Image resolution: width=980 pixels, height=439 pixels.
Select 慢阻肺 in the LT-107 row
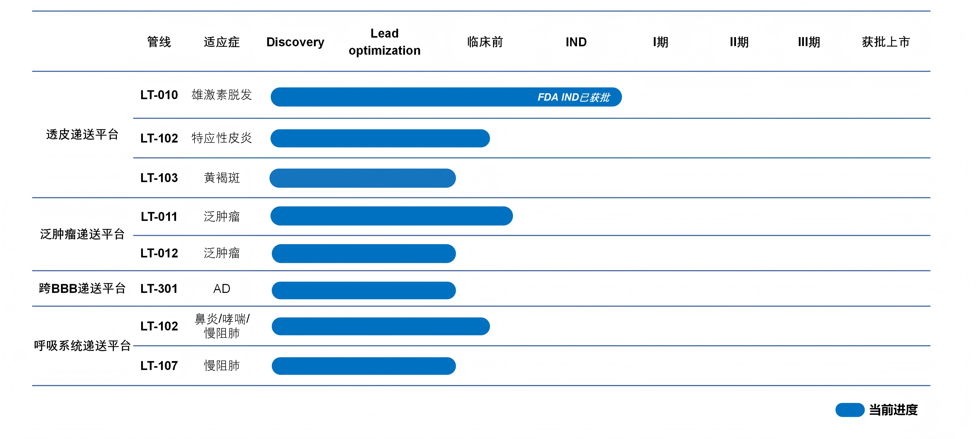pyautogui.click(x=222, y=365)
